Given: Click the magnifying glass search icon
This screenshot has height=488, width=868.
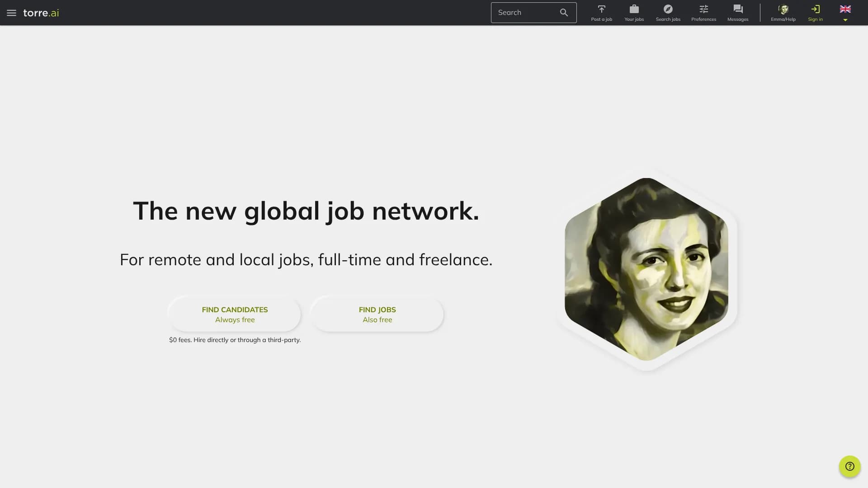Looking at the screenshot, I should pyautogui.click(x=564, y=13).
